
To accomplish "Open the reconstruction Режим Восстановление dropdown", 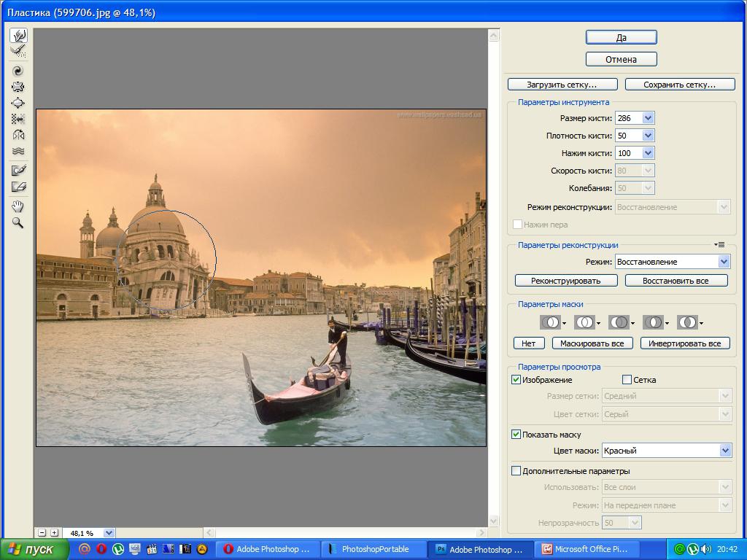I will (724, 262).
